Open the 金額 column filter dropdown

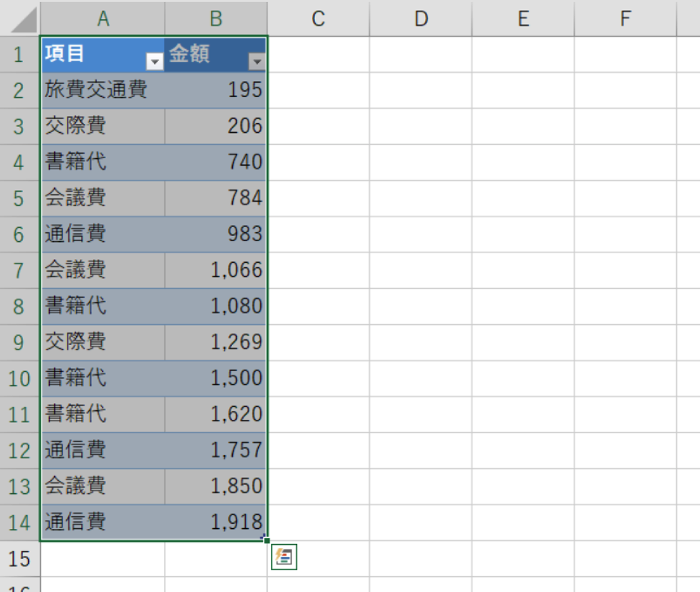pos(257,61)
